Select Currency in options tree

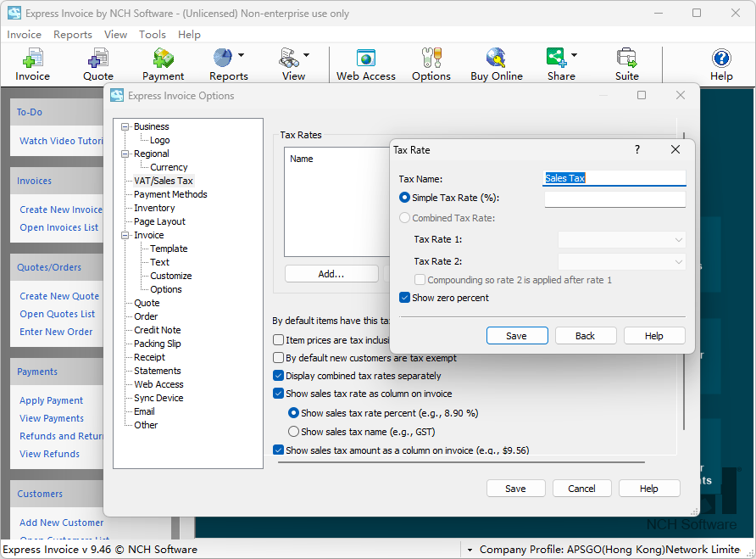click(169, 167)
